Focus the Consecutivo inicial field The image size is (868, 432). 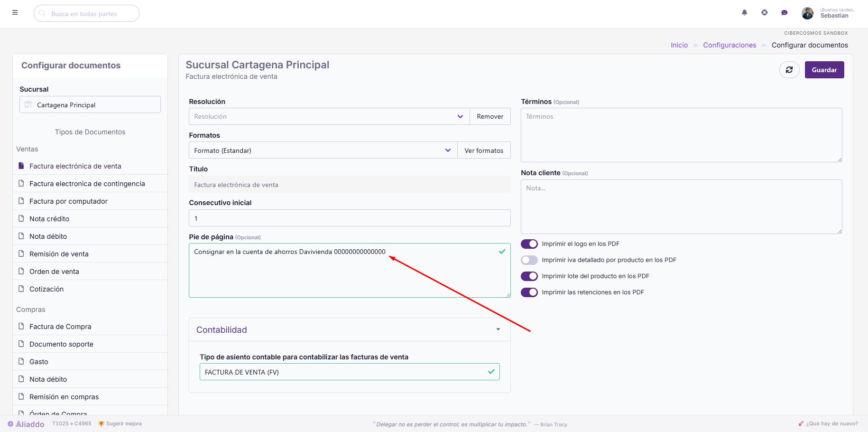coord(350,218)
